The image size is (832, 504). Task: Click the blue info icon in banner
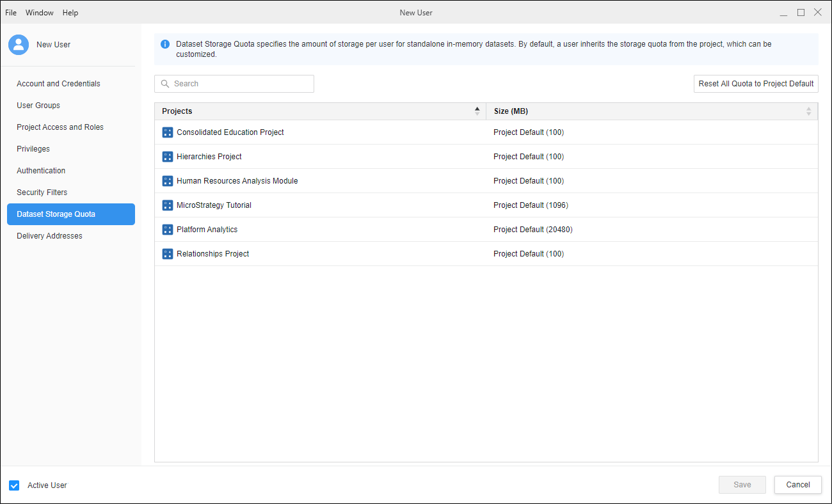(165, 44)
